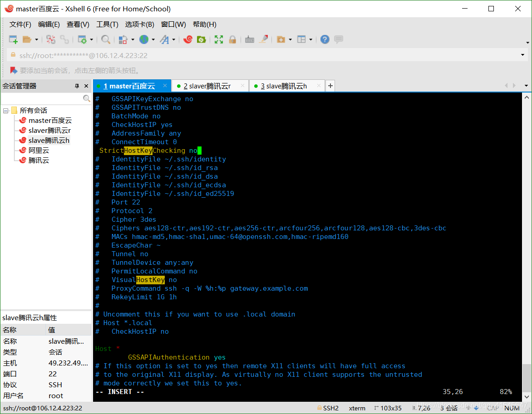Click the 值 column header
The width and height of the screenshot is (532, 414).
[69, 330]
